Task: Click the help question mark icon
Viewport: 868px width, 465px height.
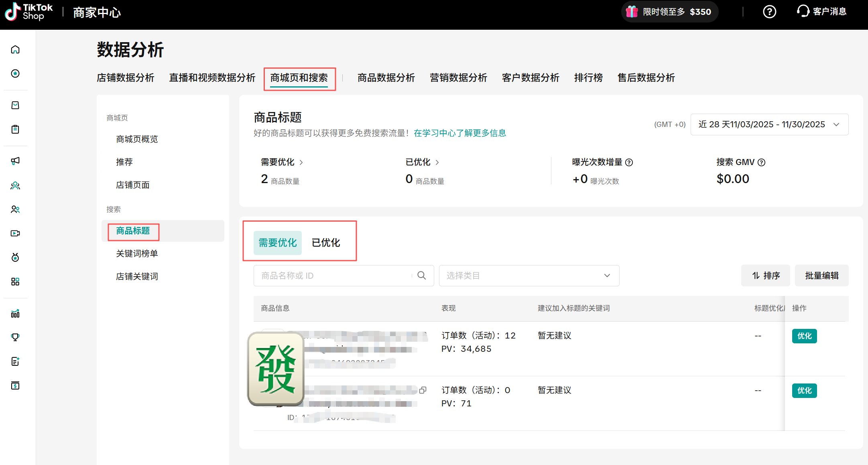Action: tap(769, 12)
